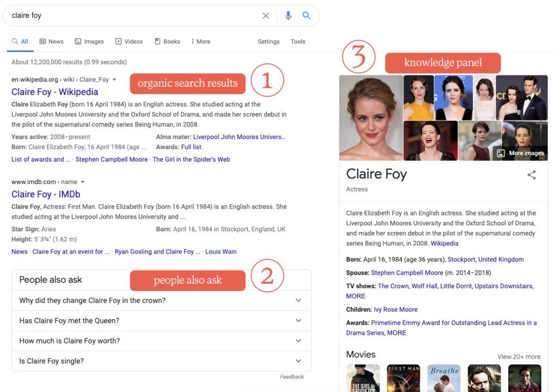This screenshot has width=556, height=392.
Task: Click the microphone voice search icon
Action: (288, 16)
